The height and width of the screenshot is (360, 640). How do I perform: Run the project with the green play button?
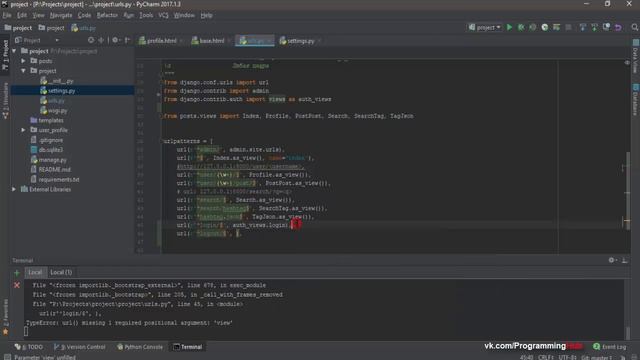509,27
